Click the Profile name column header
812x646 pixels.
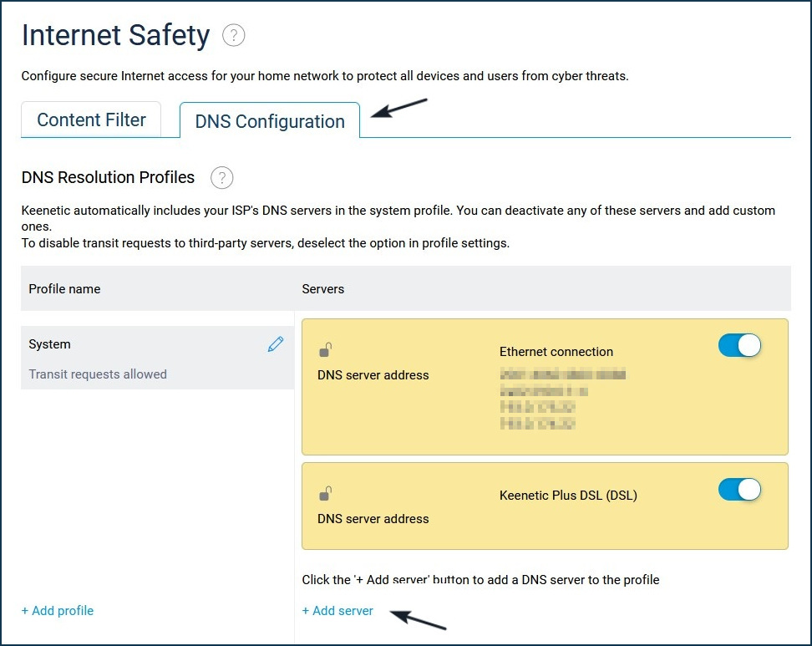[x=64, y=289]
